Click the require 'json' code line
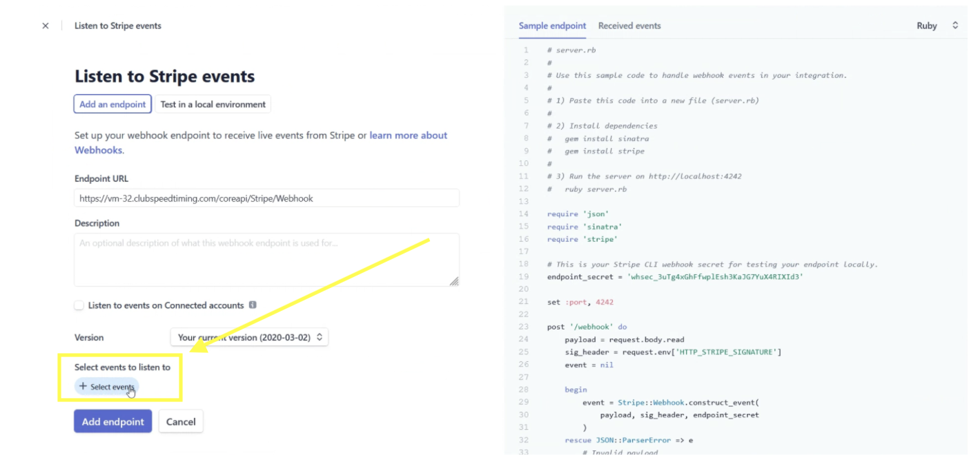 tap(578, 213)
